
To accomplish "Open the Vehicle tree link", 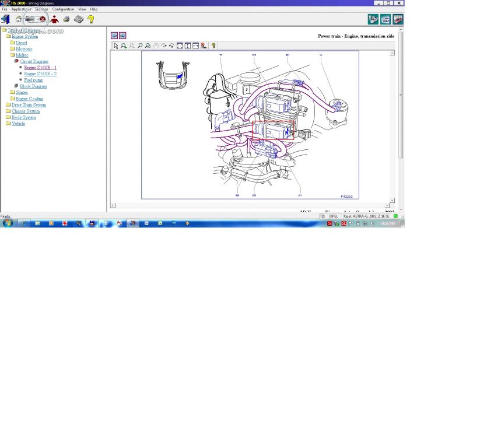I will pos(18,124).
